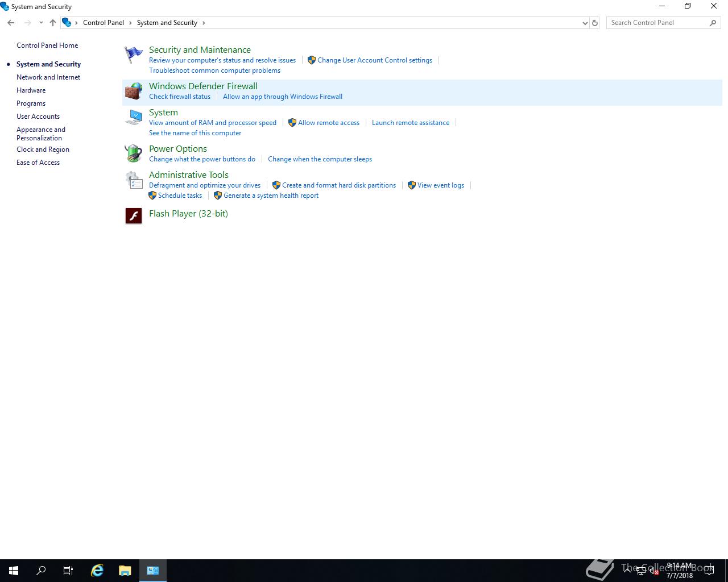The width and height of the screenshot is (728, 582).
Task: Click the Control Panel taskbar button
Action: click(153, 571)
